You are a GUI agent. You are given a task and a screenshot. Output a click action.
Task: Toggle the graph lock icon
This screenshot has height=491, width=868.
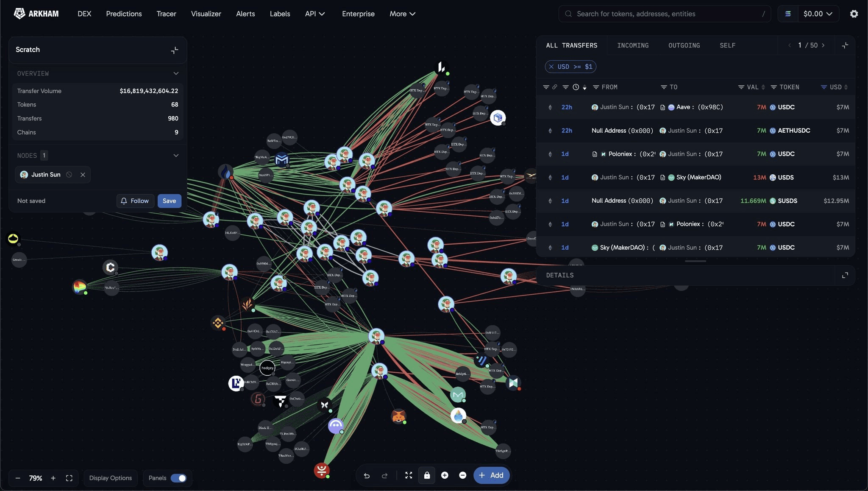(427, 475)
